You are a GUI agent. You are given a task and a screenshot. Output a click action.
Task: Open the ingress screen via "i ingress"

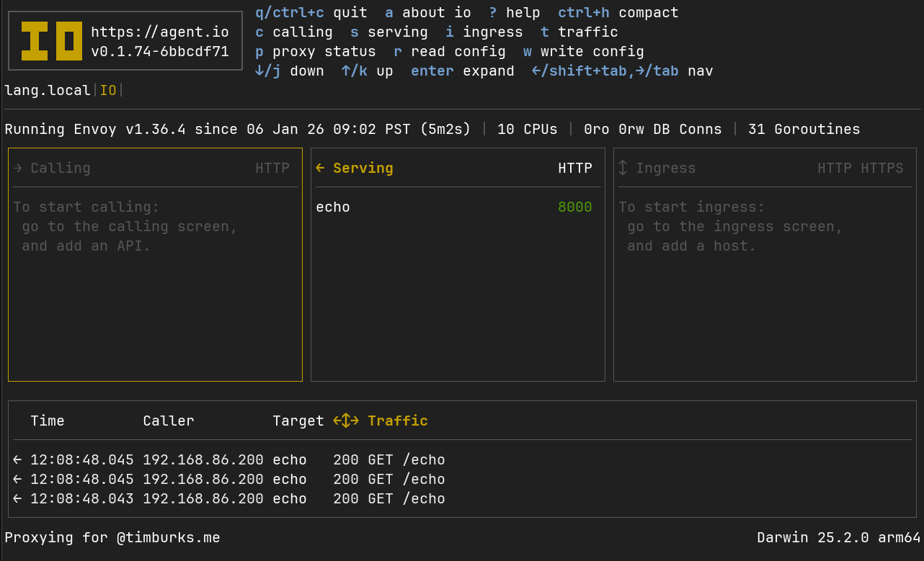pos(484,32)
